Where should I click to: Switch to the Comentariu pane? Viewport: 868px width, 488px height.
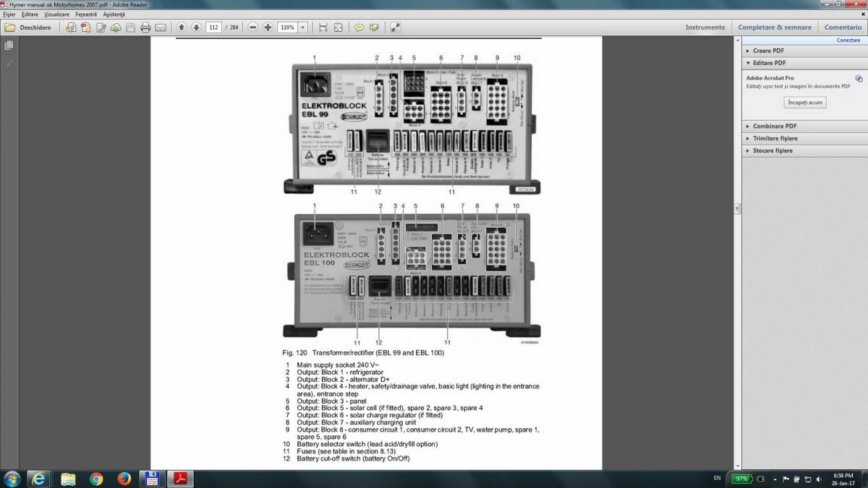(843, 27)
